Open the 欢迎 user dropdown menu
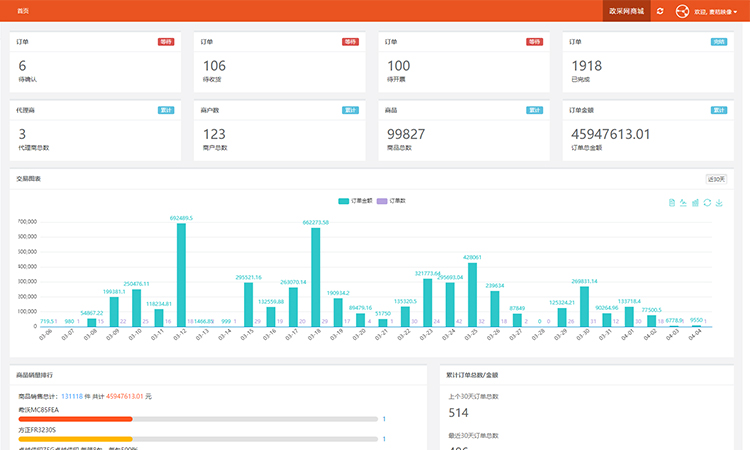Screen dimensions: 750x450 [716, 12]
